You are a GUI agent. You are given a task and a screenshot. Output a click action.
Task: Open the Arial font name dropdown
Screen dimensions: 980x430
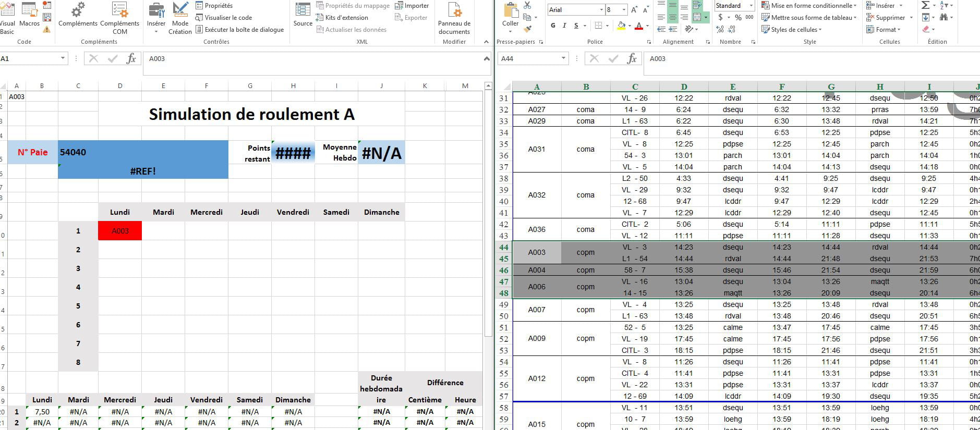coord(601,10)
